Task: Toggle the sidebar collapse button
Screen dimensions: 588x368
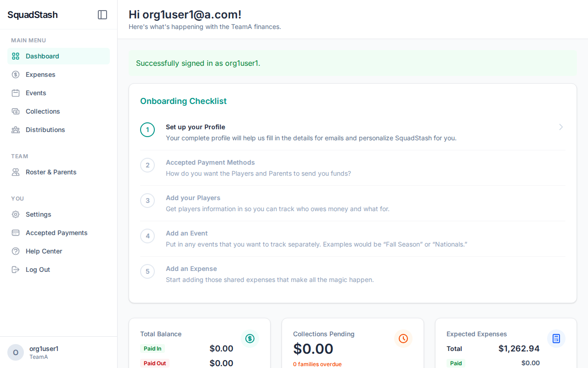Action: tap(102, 15)
